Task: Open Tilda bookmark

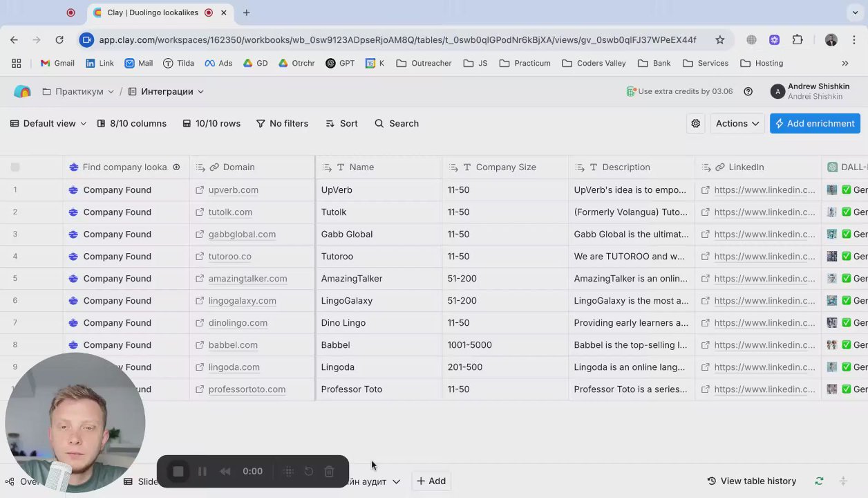Action: pyautogui.click(x=178, y=63)
